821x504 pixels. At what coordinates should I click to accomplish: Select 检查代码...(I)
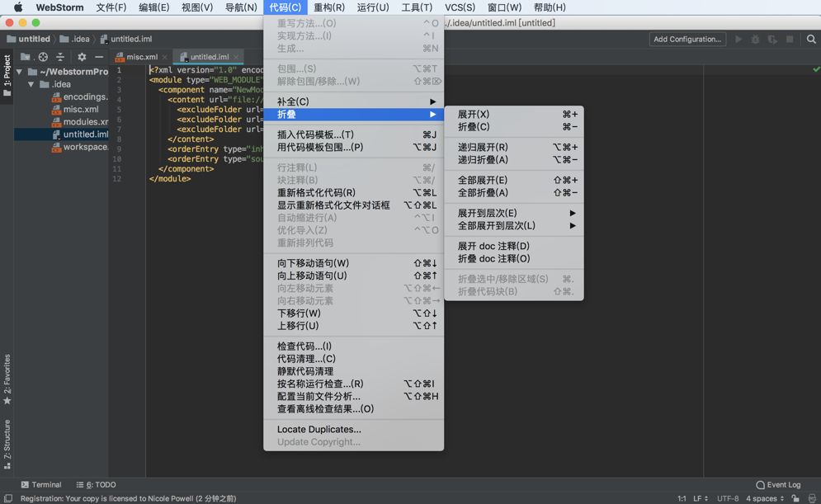[353, 346]
